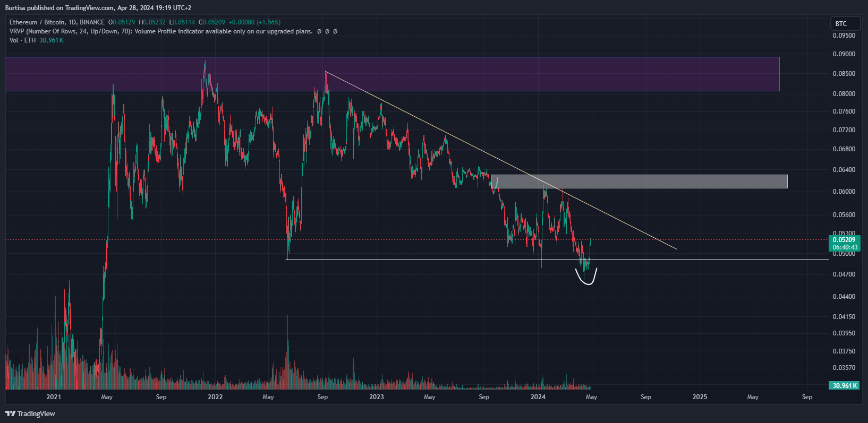Click the 0.04400 price axis label
The width and height of the screenshot is (868, 423).
point(844,297)
